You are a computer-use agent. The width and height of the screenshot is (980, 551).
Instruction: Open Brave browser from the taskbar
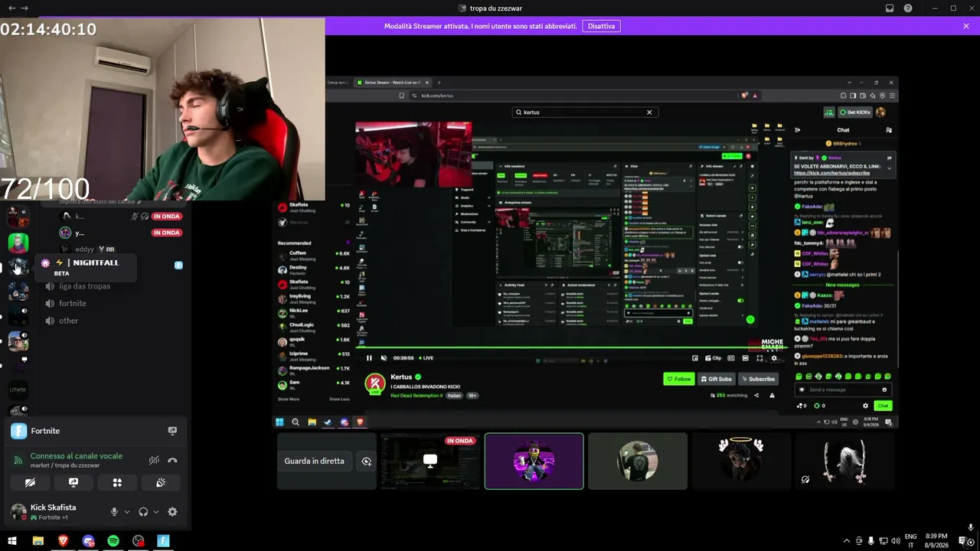coord(63,541)
